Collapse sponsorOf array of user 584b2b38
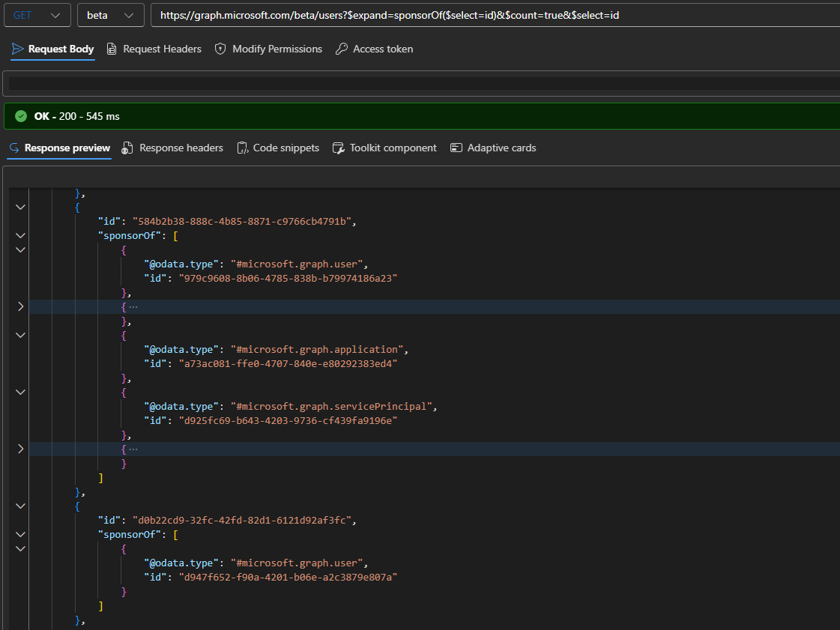840x630 pixels. click(20, 236)
